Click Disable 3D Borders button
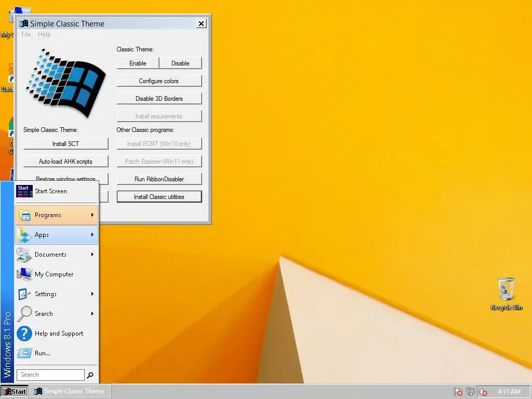This screenshot has height=399, width=532. click(x=159, y=99)
